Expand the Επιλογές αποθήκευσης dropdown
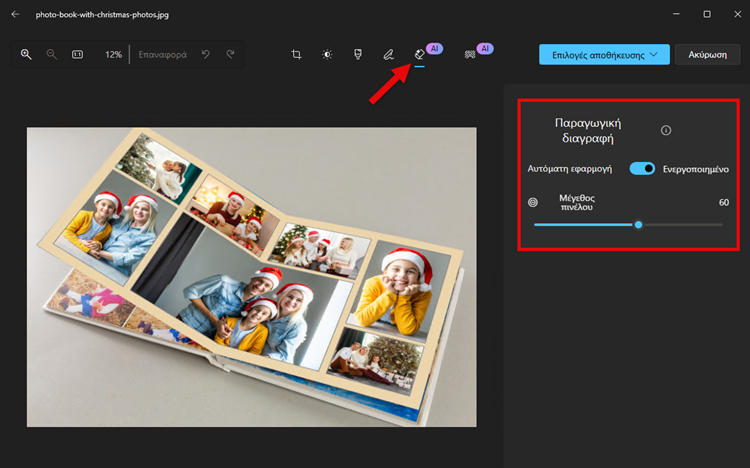The height and width of the screenshot is (468, 750). [x=604, y=54]
